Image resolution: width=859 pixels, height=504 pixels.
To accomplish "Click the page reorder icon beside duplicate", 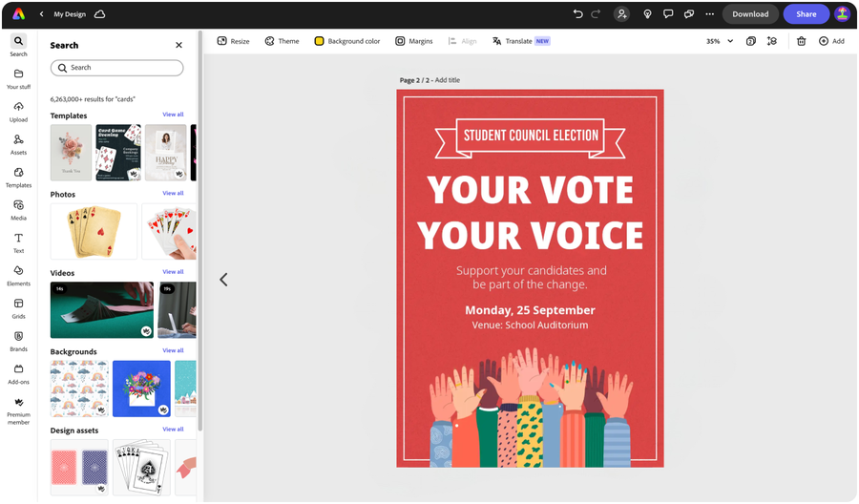I will click(x=772, y=41).
